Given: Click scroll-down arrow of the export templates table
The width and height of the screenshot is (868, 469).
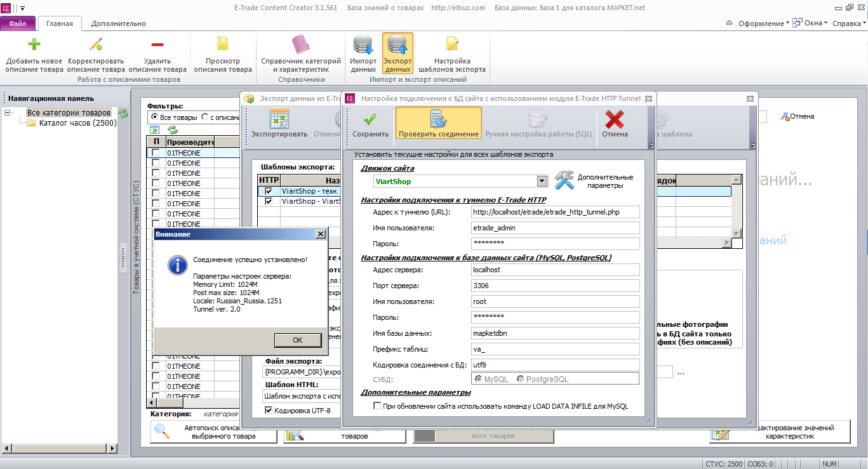Looking at the screenshot, I should click(737, 233).
